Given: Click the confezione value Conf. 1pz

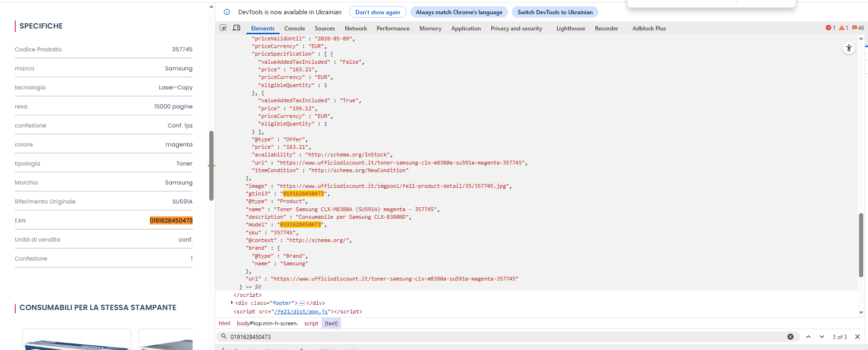Looking at the screenshot, I should click(180, 126).
